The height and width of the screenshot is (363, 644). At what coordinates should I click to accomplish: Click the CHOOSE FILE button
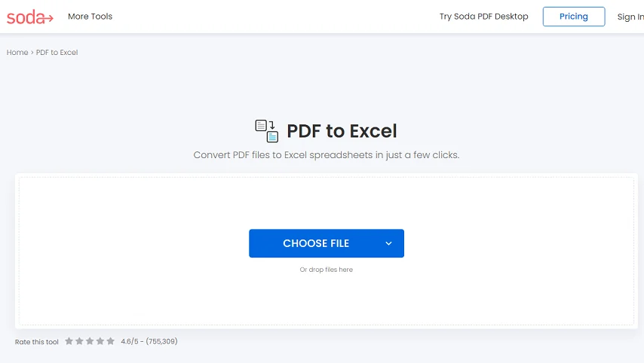point(316,243)
